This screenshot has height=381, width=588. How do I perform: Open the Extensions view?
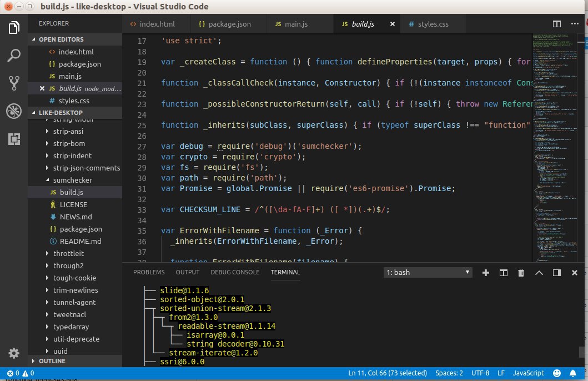(x=14, y=139)
